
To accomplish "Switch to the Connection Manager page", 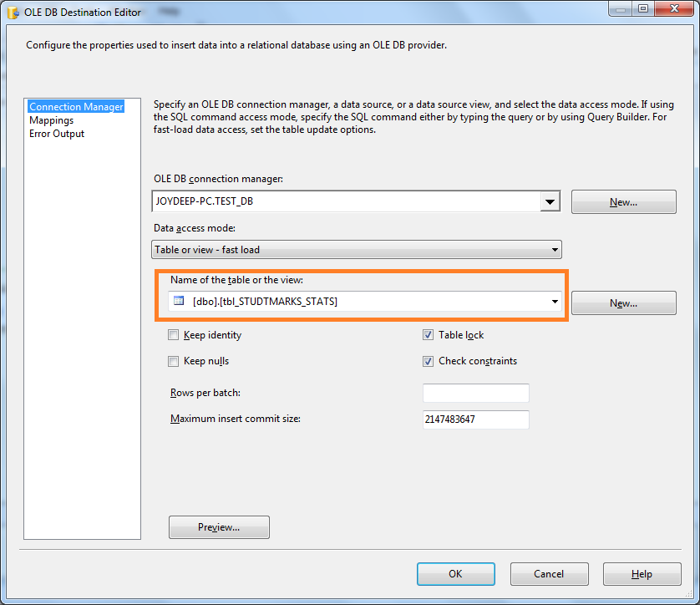I will 75,106.
